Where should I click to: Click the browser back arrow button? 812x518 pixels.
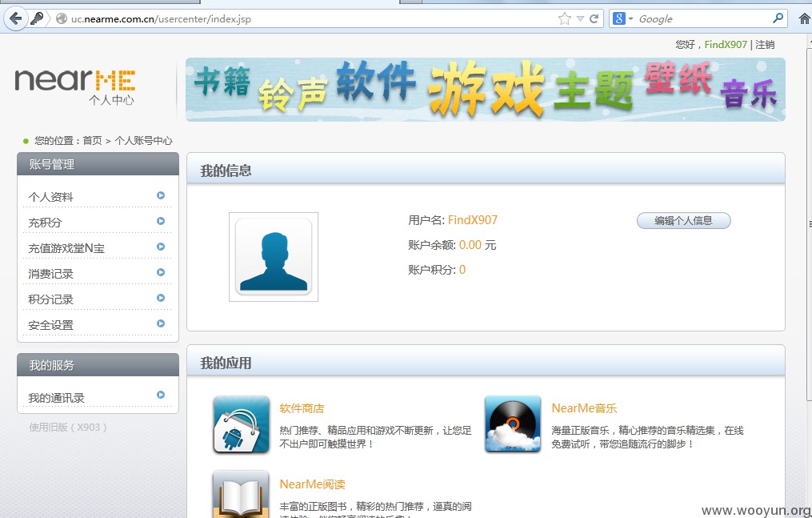[x=15, y=19]
